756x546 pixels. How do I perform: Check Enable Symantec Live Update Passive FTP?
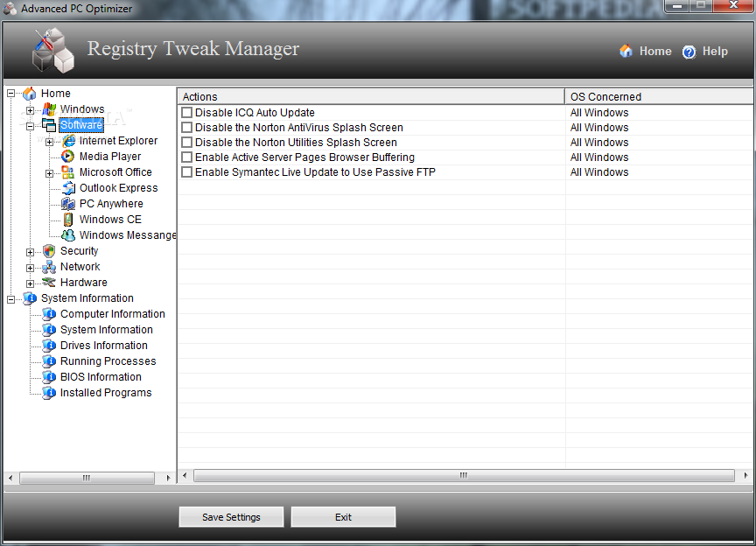186,172
